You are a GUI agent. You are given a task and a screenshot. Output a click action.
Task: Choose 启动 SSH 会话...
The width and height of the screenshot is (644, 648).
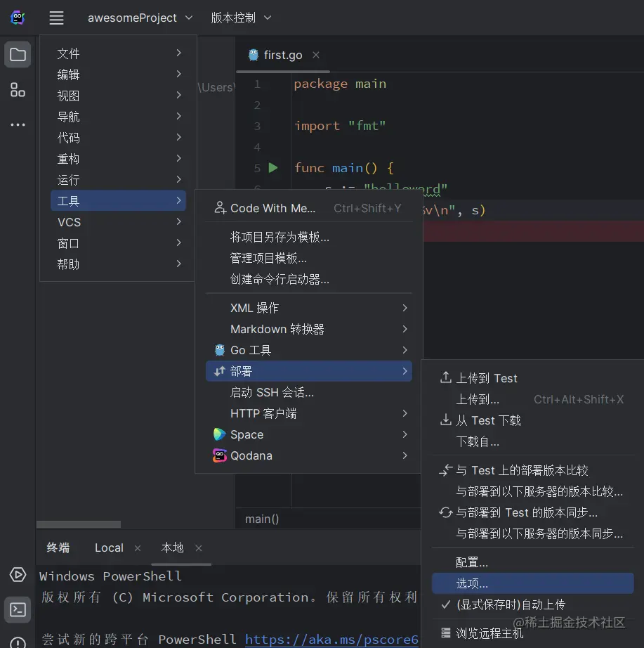pyautogui.click(x=308, y=392)
